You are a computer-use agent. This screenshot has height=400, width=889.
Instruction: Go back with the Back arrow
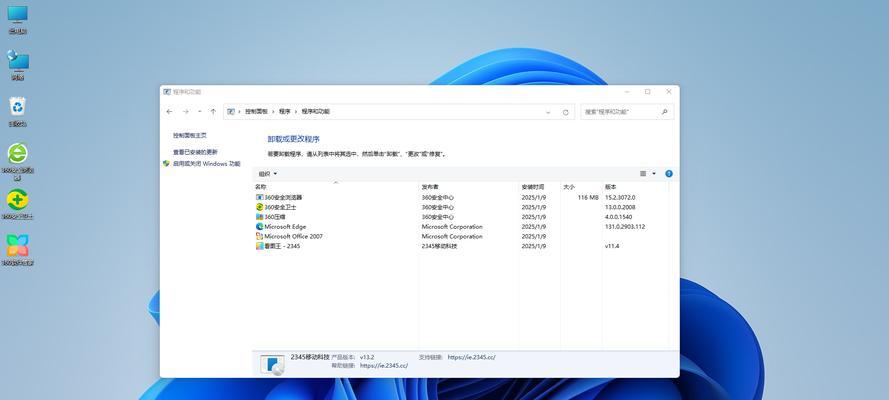[x=170, y=112]
